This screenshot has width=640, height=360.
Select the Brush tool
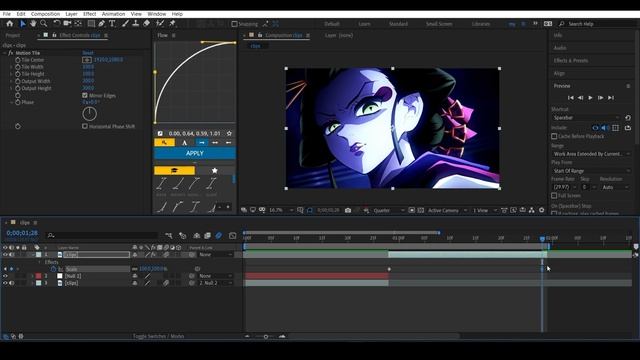point(125,24)
